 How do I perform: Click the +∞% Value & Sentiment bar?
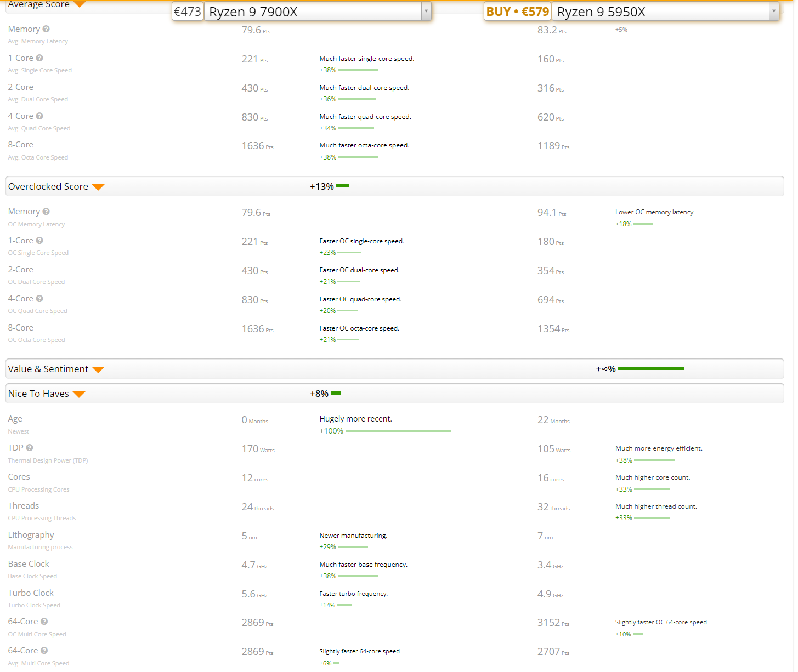tap(651, 368)
